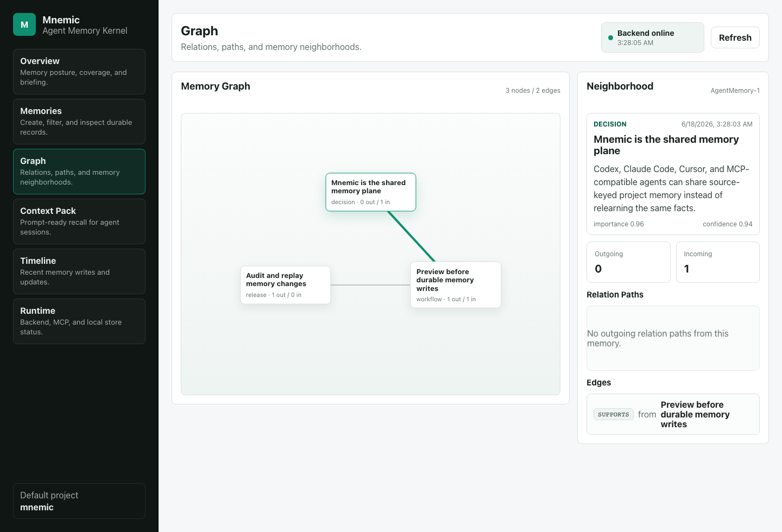Click the 'workflow · 1 out / 1 in' label

[446, 299]
